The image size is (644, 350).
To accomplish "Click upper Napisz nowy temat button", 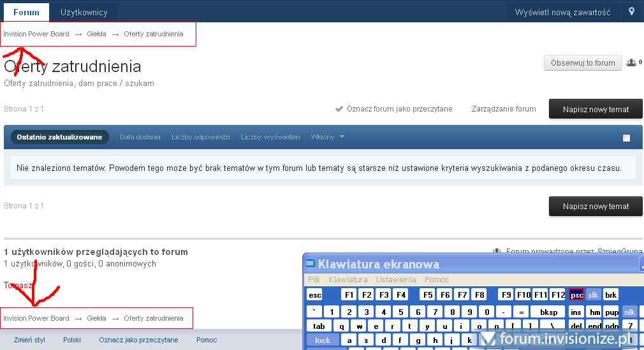I will [596, 109].
